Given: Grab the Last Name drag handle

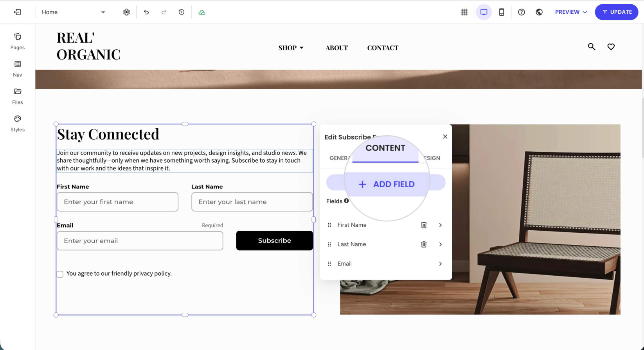Looking at the screenshot, I should (329, 244).
